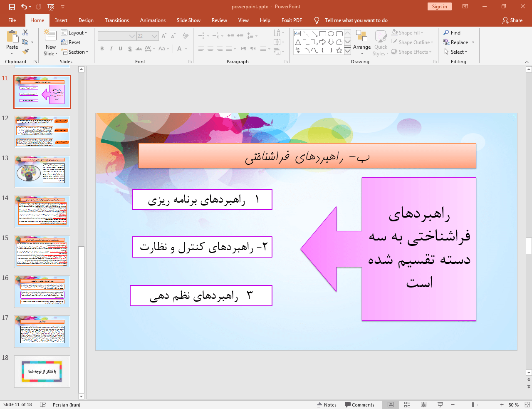The width and height of the screenshot is (532, 409).
Task: Align text left in Paragraph group
Action: (x=201, y=49)
